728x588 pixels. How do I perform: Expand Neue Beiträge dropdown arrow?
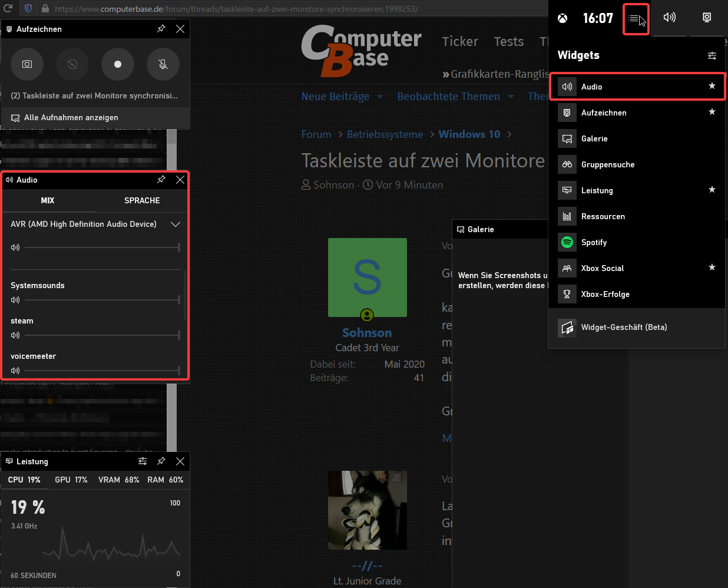point(380,97)
